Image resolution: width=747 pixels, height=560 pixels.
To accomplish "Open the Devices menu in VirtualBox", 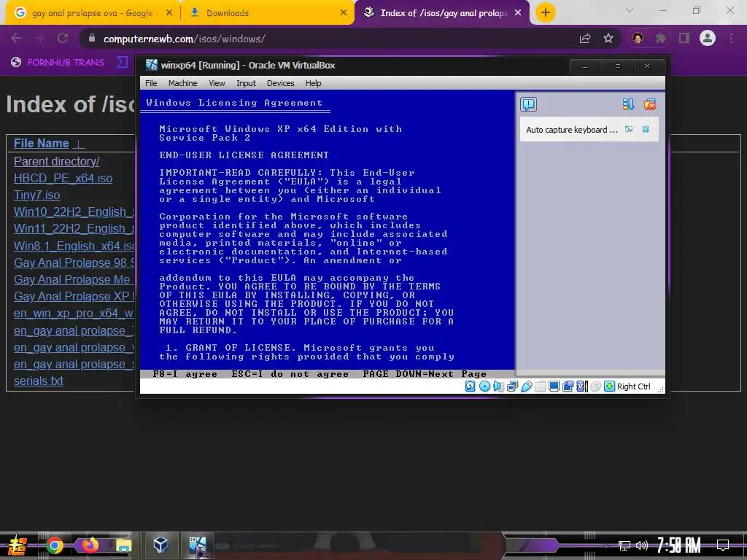I will pyautogui.click(x=281, y=83).
